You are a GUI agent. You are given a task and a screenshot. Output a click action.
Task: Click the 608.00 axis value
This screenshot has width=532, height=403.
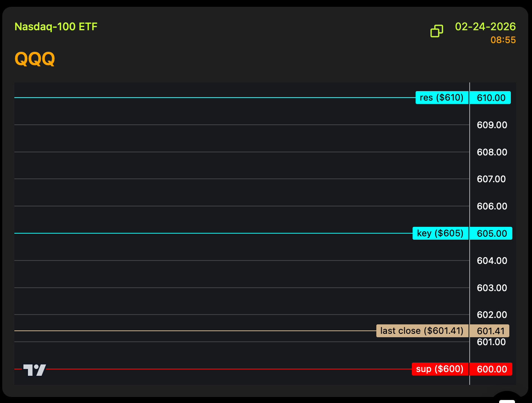492,152
